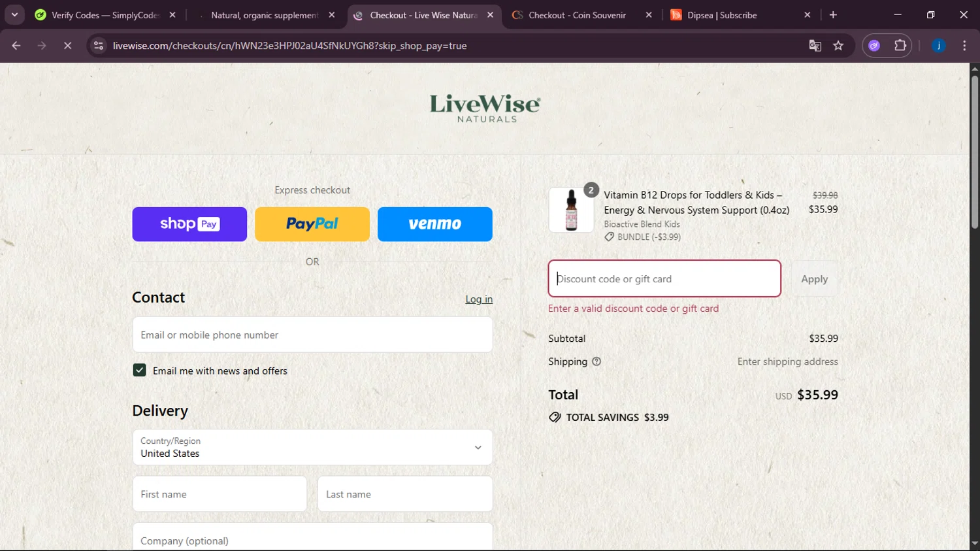Go back to previous page

click(16, 46)
